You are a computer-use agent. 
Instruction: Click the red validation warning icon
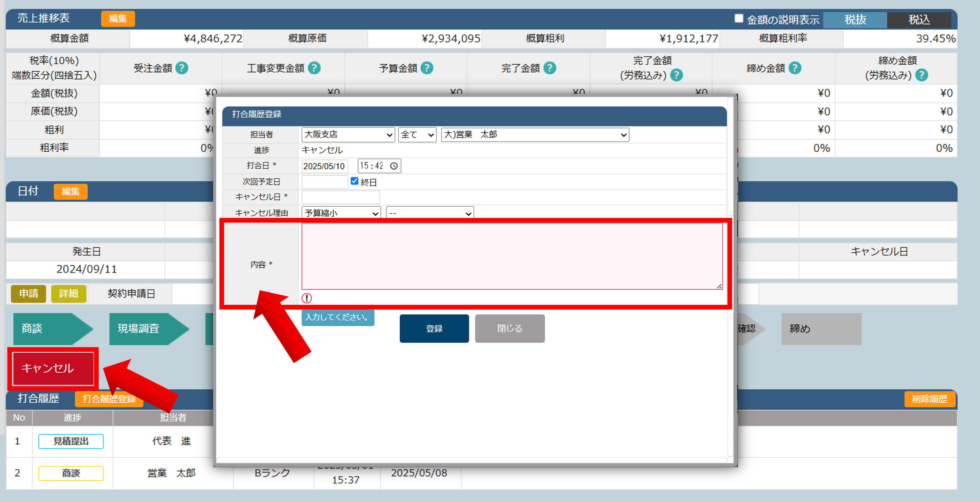click(307, 298)
